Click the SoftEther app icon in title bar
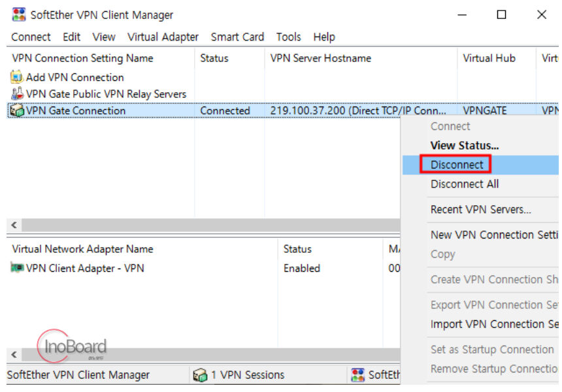 tap(19, 14)
